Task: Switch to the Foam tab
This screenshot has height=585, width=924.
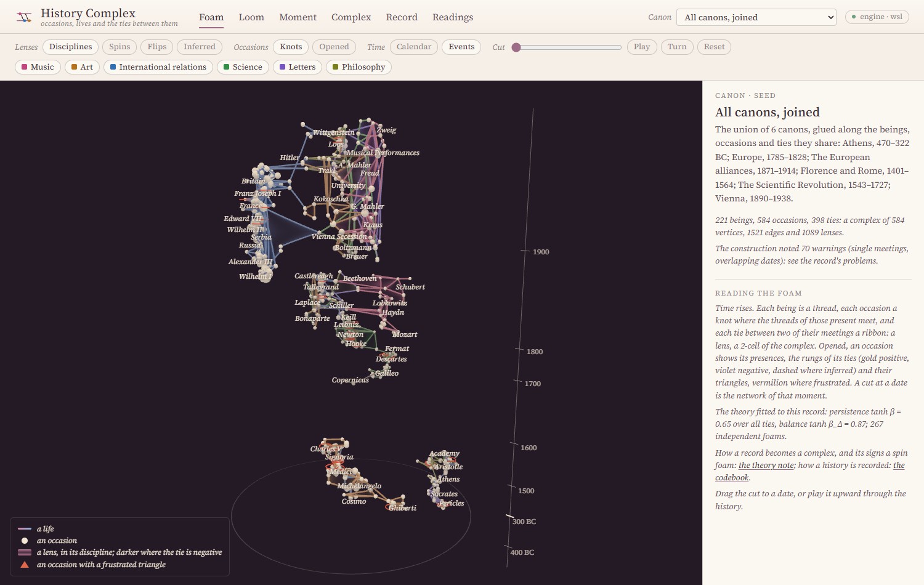Action: click(x=211, y=17)
